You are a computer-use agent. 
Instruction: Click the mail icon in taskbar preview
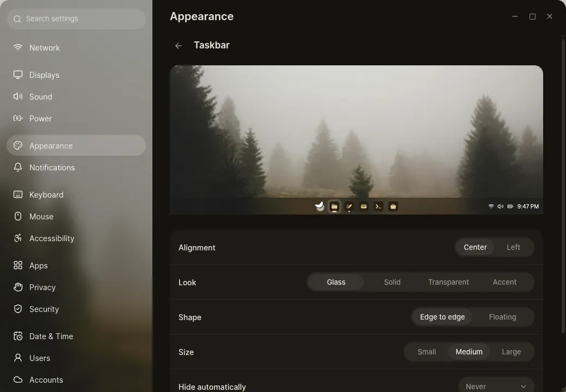(x=364, y=206)
